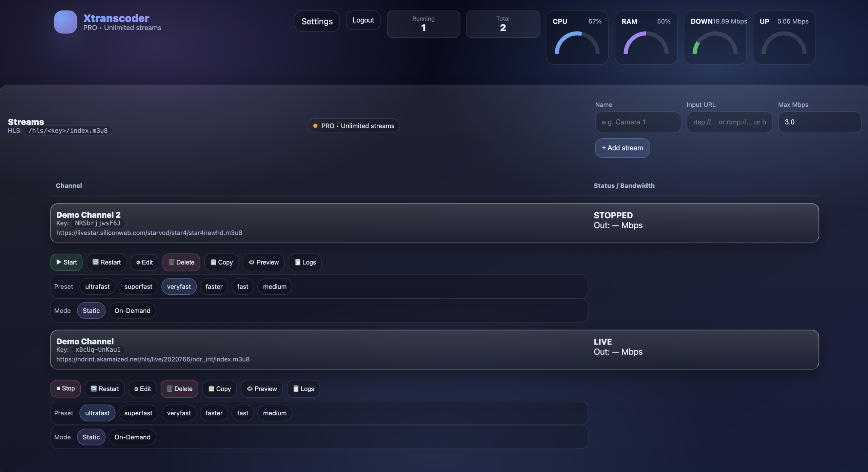Choose the faster preset for Demo Channel
The image size is (868, 472).
coord(214,413)
